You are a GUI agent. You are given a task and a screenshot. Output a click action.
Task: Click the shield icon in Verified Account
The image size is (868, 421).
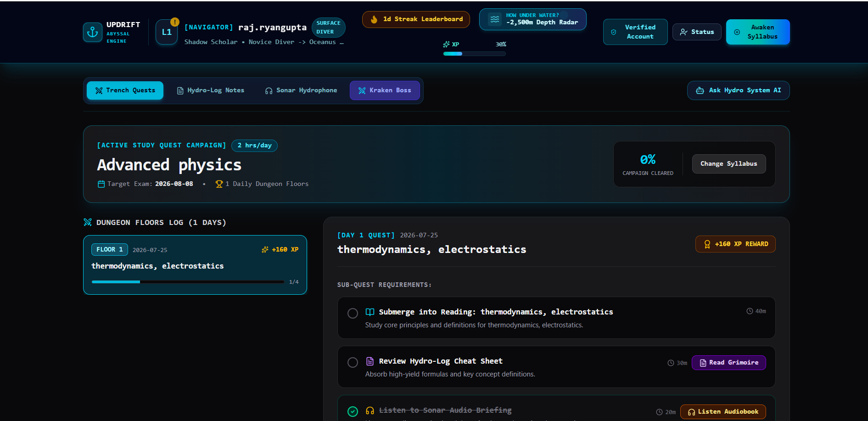(614, 32)
